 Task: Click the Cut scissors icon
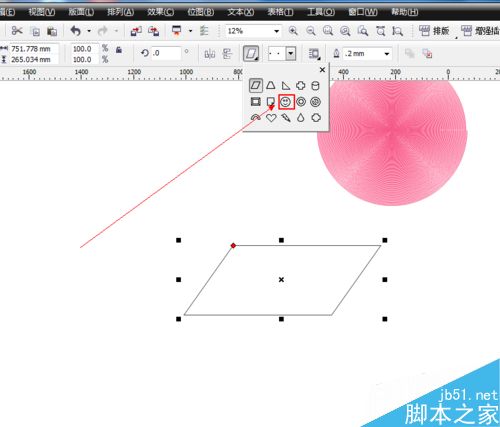coord(17,31)
